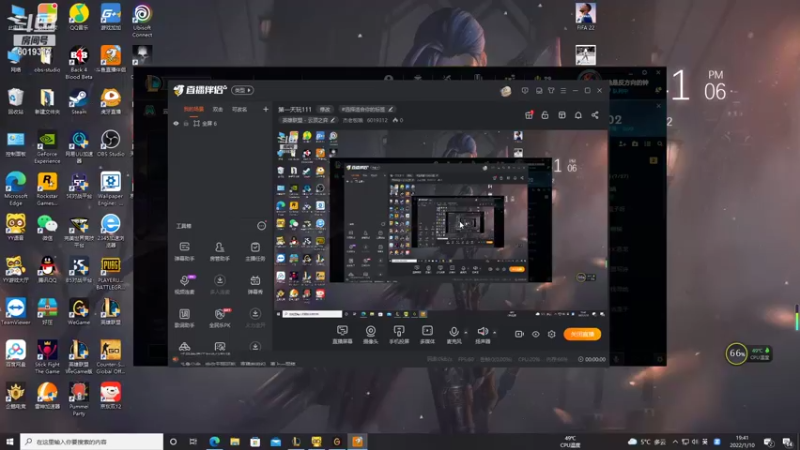Image resolution: width=800 pixels, height=450 pixels.
Task: Toggle lock of 全屏 6 source
Action: [186, 123]
